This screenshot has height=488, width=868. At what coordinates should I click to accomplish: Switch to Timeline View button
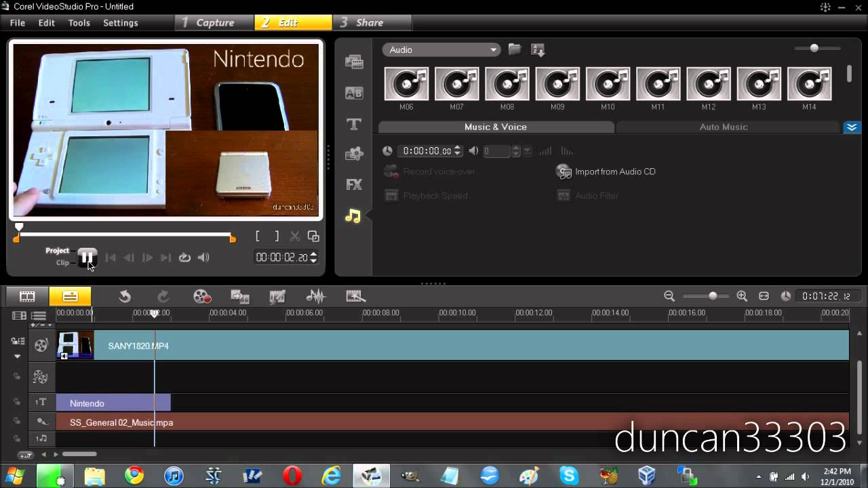pyautogui.click(x=70, y=296)
